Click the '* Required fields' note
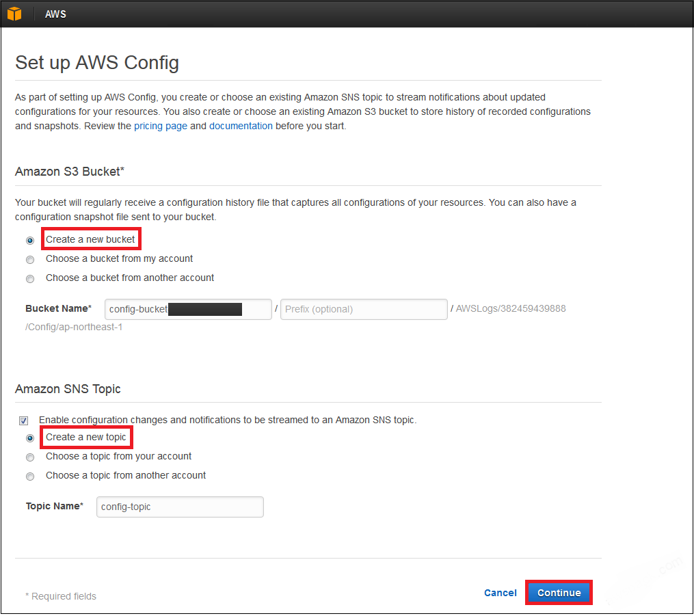Image resolution: width=694 pixels, height=616 pixels. click(x=61, y=596)
